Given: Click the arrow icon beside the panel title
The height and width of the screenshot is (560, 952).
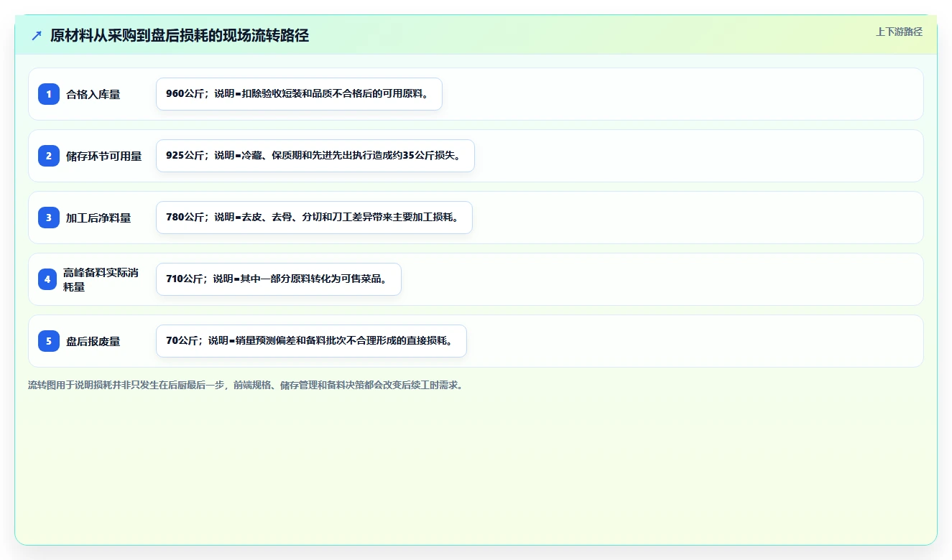Looking at the screenshot, I should [37, 35].
